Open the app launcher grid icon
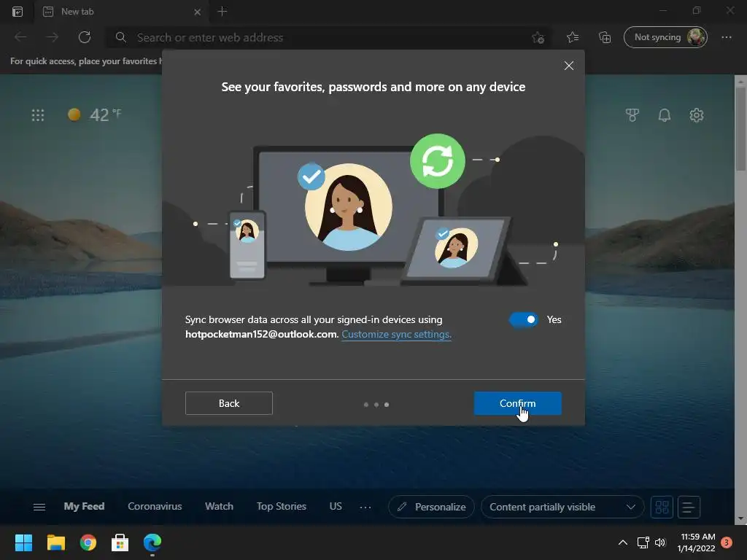This screenshot has height=560, width=747. 38,114
